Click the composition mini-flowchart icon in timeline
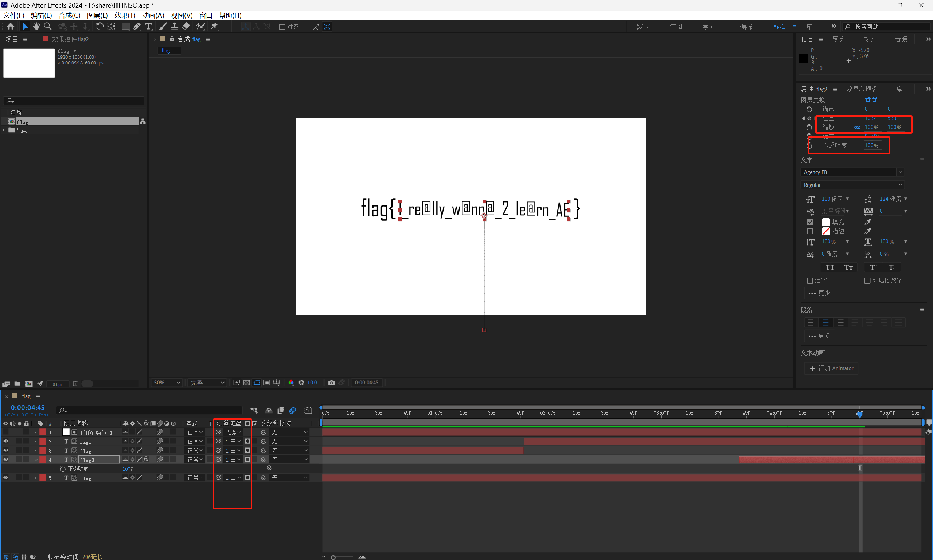The height and width of the screenshot is (560, 933). click(254, 410)
